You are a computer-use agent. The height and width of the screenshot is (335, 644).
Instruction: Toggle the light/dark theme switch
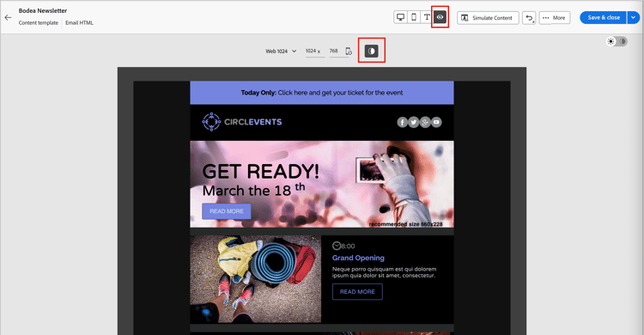tap(617, 41)
